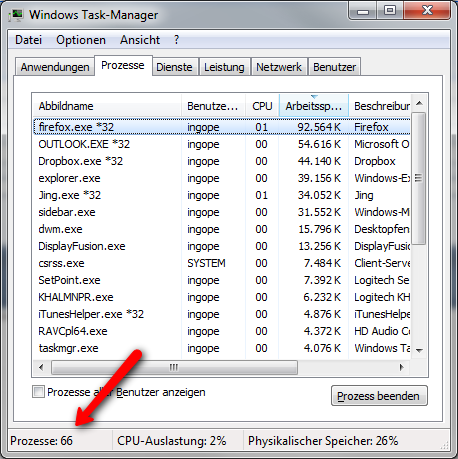Viewport: 458px width, 459px height.
Task: Click the Logitech Se description cell
Action: [x=382, y=280]
